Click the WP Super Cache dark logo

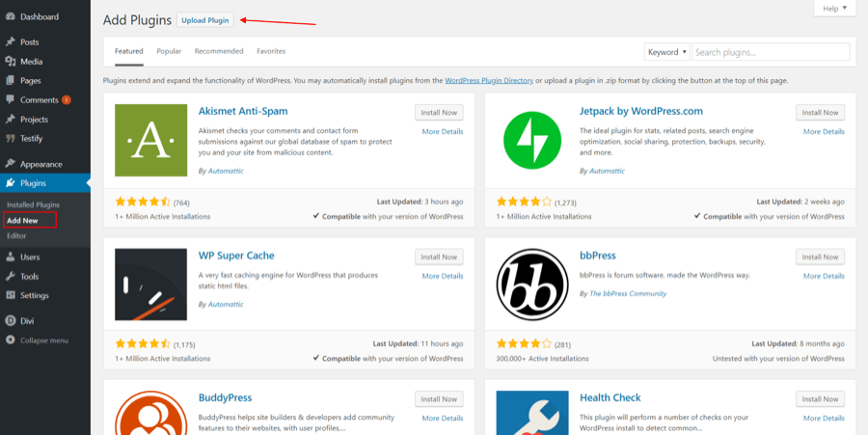pyautogui.click(x=151, y=285)
